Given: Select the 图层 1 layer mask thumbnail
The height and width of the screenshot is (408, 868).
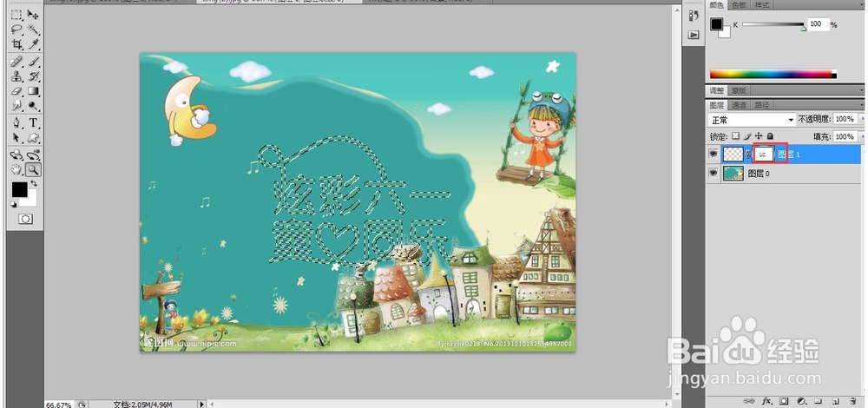Looking at the screenshot, I should click(x=763, y=155).
